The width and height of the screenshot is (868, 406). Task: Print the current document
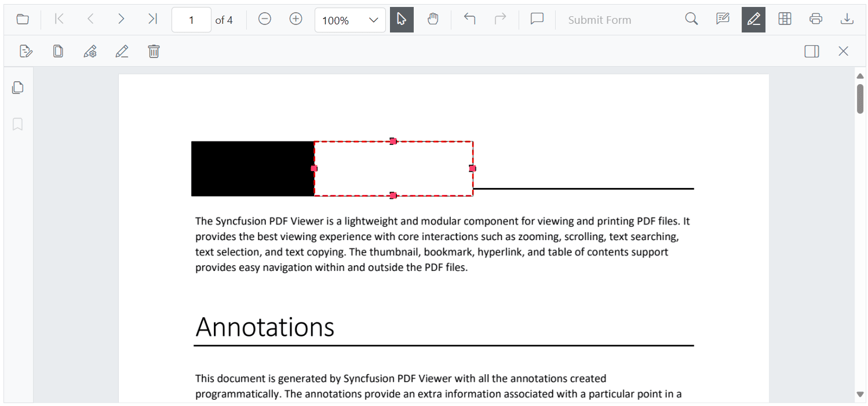click(816, 19)
